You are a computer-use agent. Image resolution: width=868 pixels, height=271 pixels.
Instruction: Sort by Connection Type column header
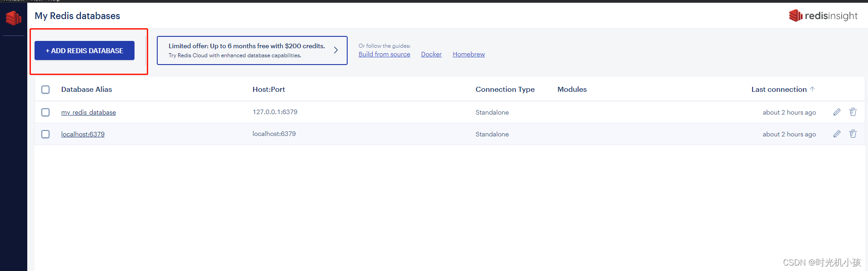tap(505, 90)
